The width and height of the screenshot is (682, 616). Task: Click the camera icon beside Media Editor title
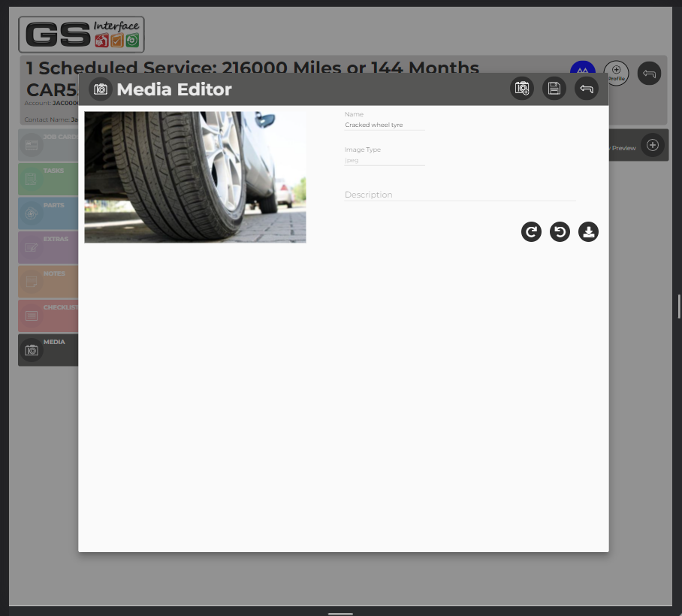coord(101,89)
